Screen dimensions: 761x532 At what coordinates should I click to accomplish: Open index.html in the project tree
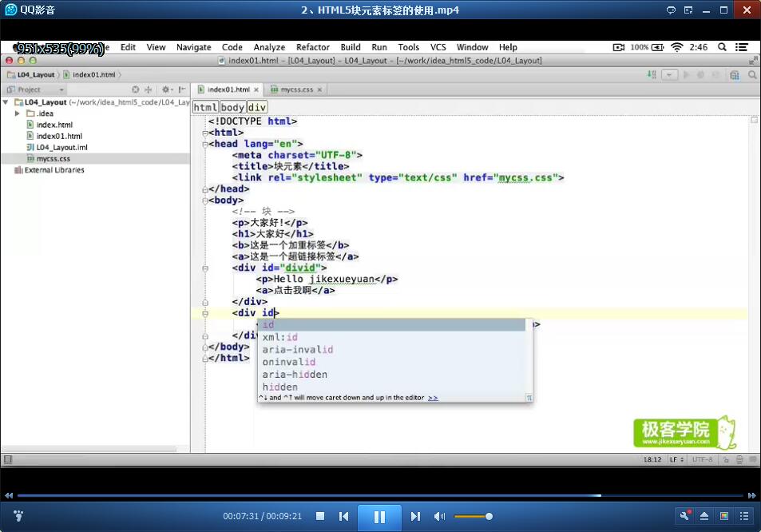54,125
